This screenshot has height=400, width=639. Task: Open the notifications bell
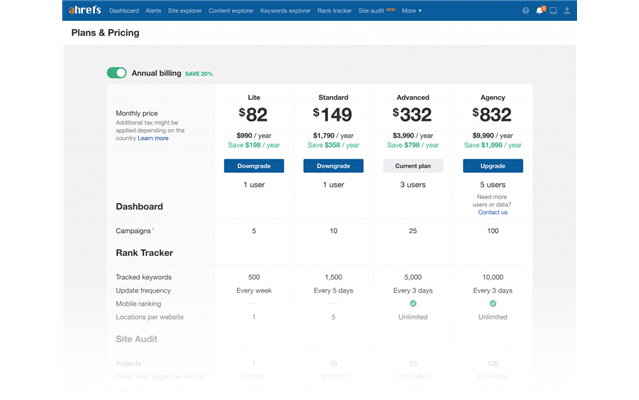[x=540, y=11]
